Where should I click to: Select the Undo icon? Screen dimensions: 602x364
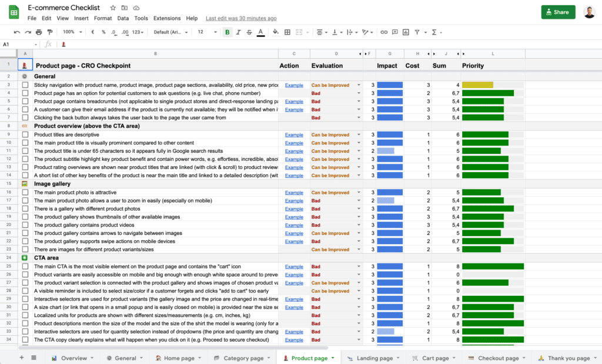pos(17,32)
